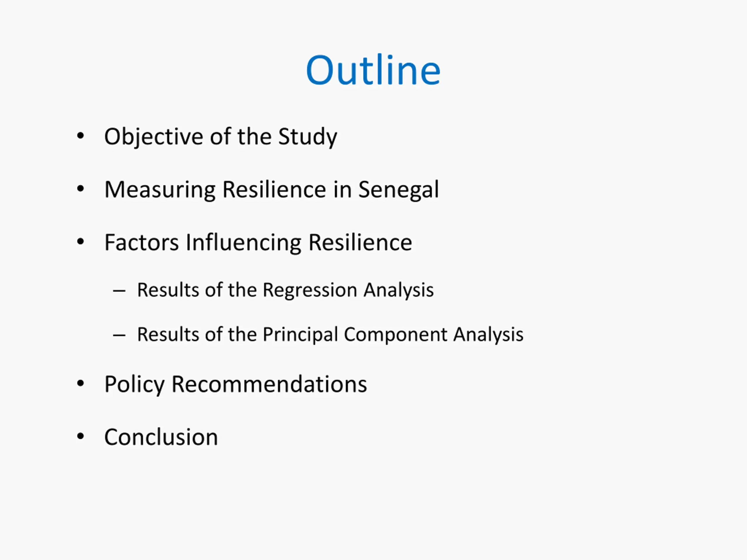The height and width of the screenshot is (560, 747).
Task: Click the bullet dot before Measuring Resilience
Action: click(80, 189)
